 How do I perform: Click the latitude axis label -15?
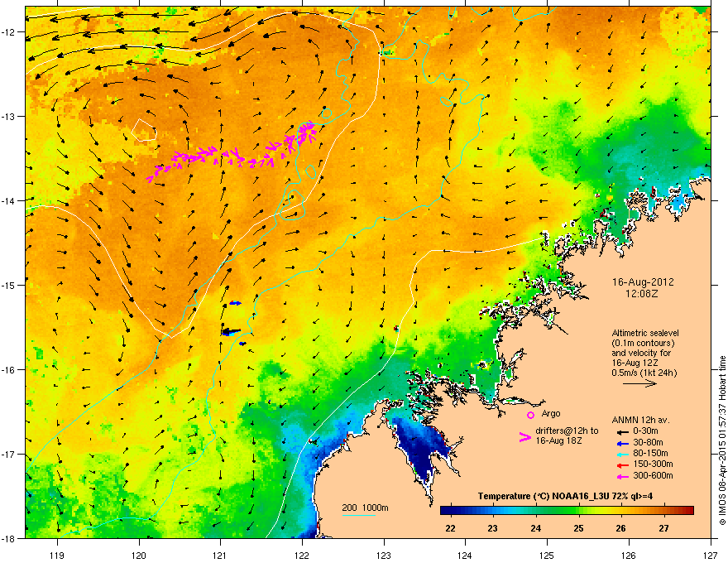9,285
